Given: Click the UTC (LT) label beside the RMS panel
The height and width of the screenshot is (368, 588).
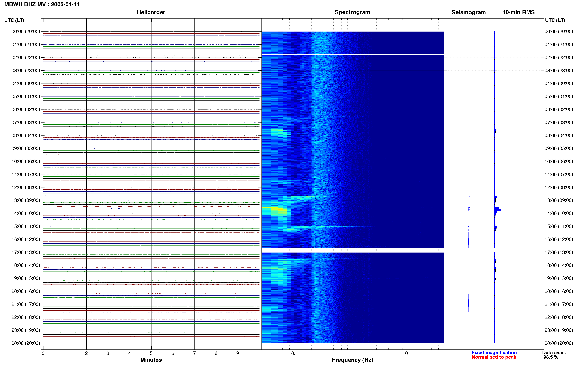Looking at the screenshot, I should 555,20.
